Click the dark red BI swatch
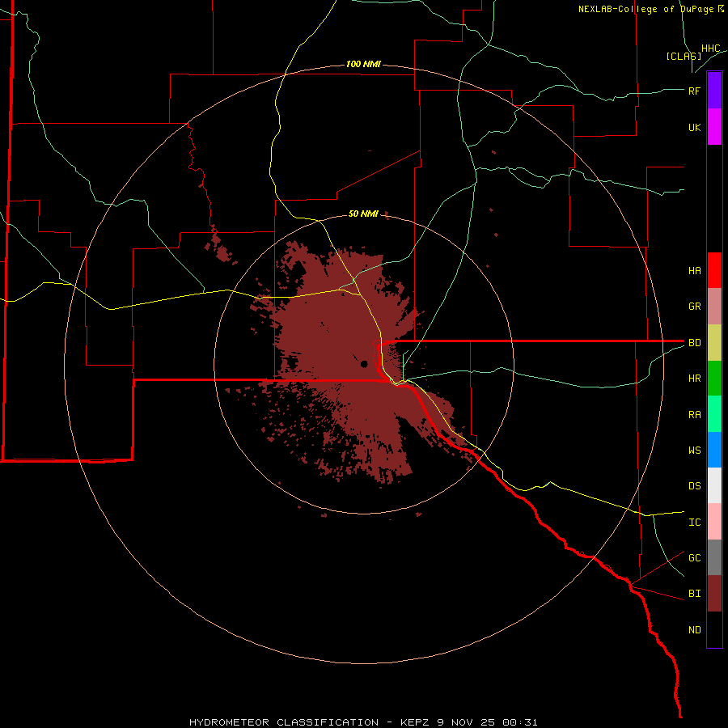This screenshot has height=728, width=728. (714, 594)
